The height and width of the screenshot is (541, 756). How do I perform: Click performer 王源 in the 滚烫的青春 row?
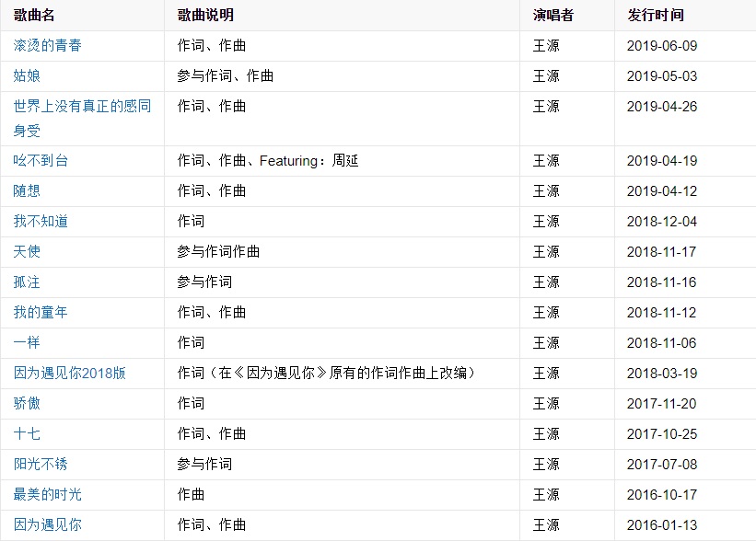(546, 45)
